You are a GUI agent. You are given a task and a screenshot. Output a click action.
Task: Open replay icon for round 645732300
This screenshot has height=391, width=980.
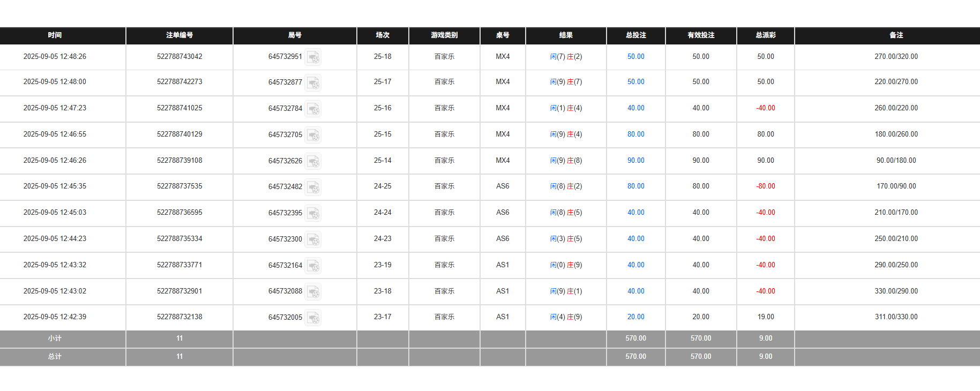(x=313, y=239)
